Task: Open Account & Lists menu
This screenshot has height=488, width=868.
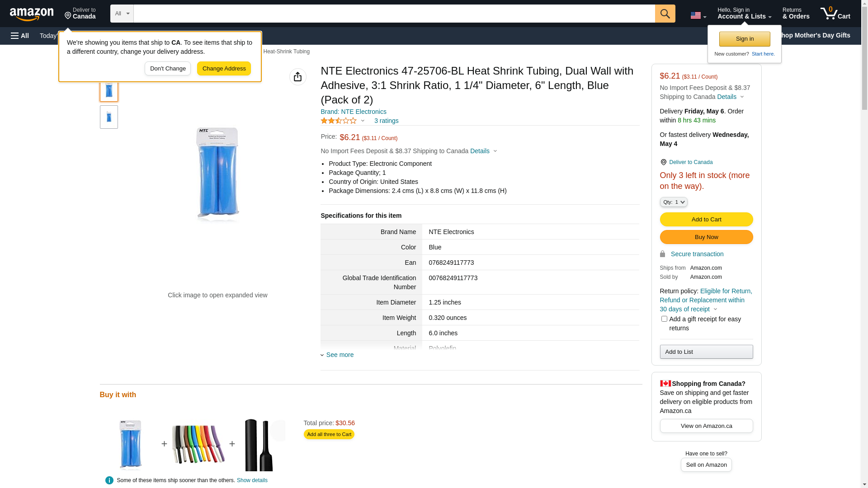Action: [744, 14]
